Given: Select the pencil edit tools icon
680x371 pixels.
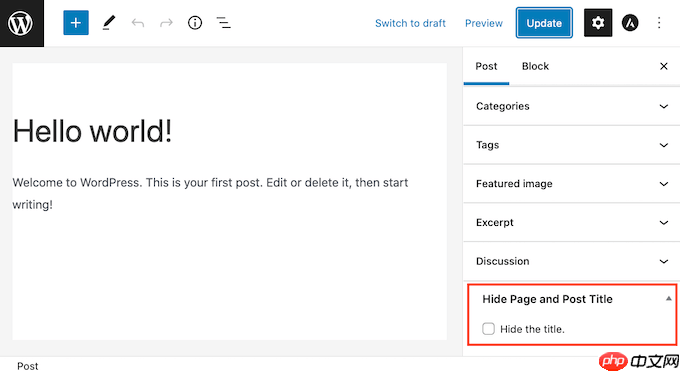Looking at the screenshot, I should click(108, 23).
